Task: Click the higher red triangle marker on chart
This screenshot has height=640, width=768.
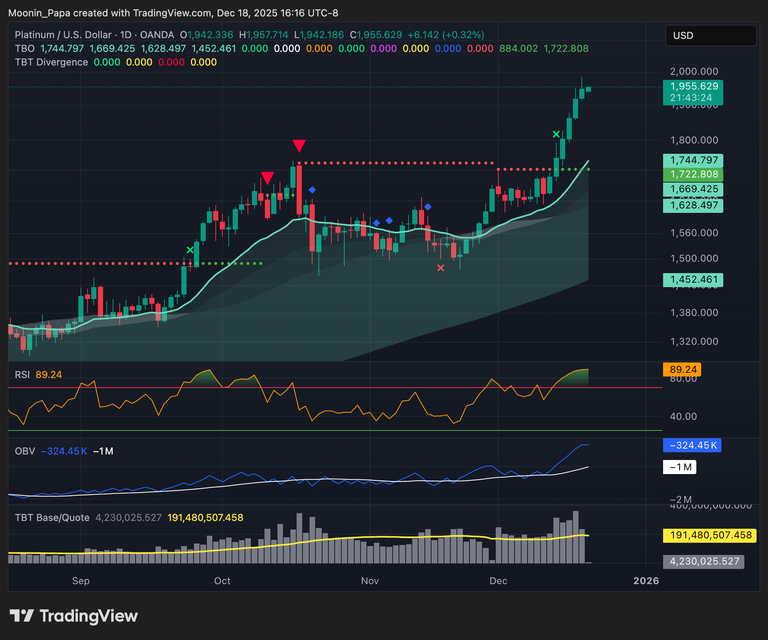Action: click(x=298, y=147)
